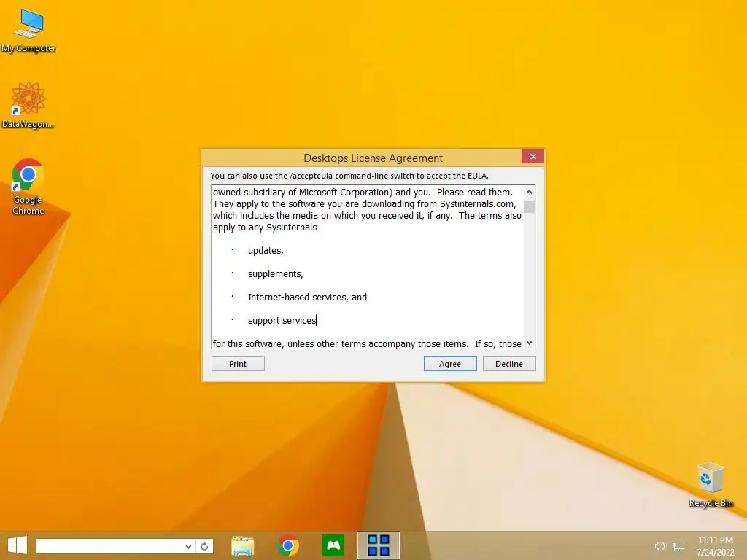
Task: Select the Recycle Bin desktop icon
Action: click(711, 485)
